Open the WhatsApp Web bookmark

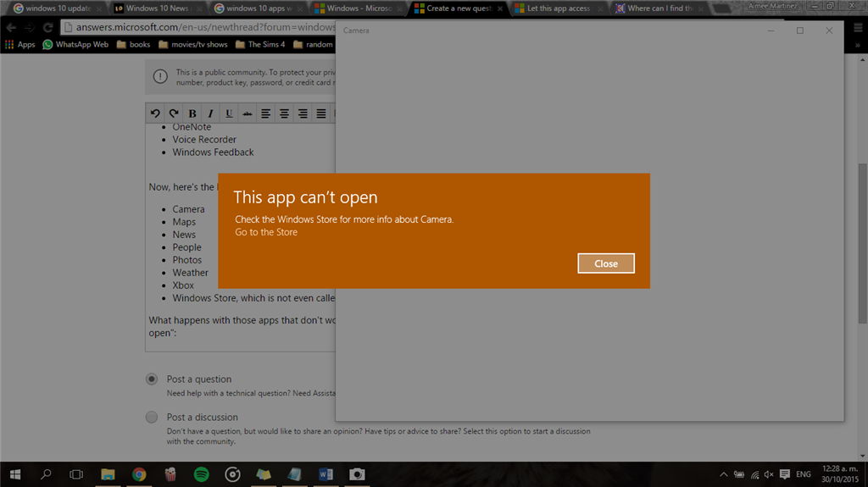(x=75, y=44)
